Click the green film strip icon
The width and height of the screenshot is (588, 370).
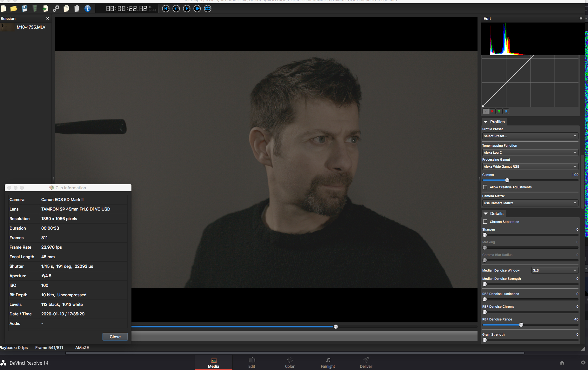pos(35,9)
